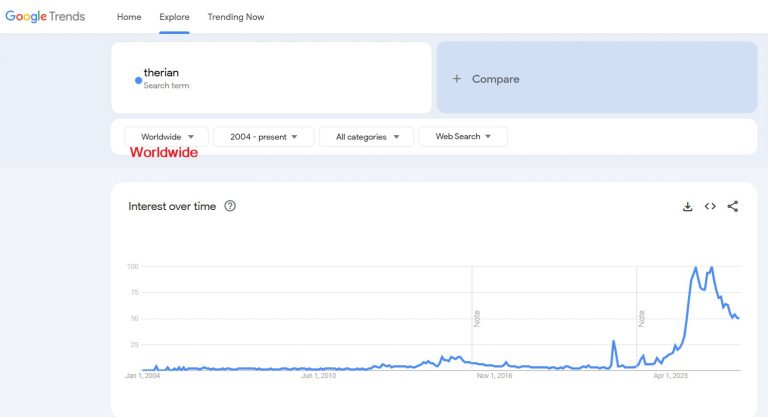Share the Interest over time chart

(733, 207)
